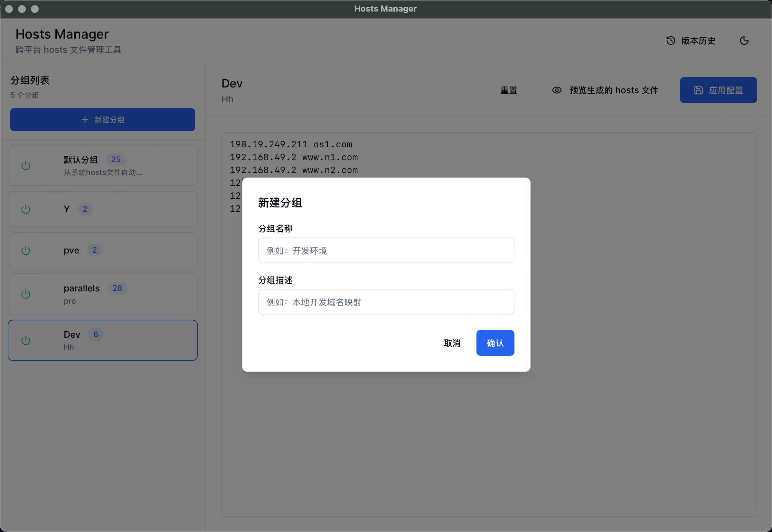
Task: Click the history clock icon
Action: 671,41
